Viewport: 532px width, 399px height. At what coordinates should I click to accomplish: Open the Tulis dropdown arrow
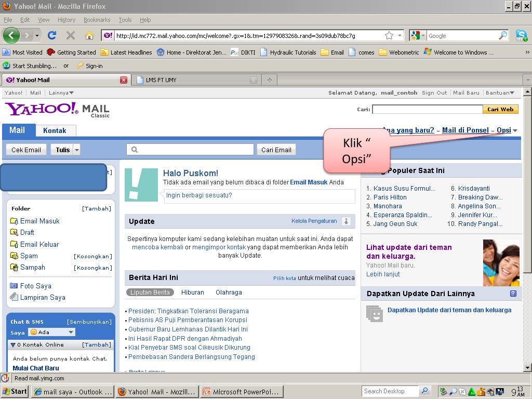click(77, 150)
